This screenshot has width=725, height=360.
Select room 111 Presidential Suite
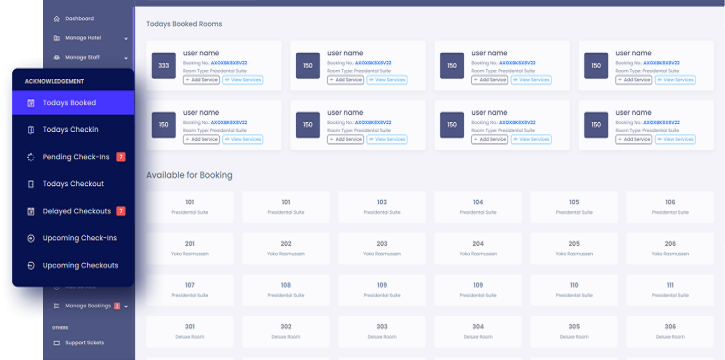click(670, 290)
